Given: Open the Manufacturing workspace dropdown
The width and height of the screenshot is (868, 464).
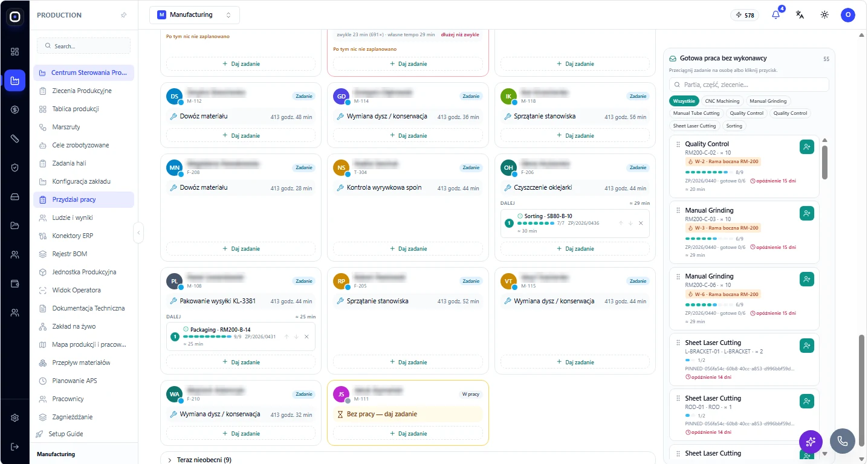Looking at the screenshot, I should click(x=194, y=14).
